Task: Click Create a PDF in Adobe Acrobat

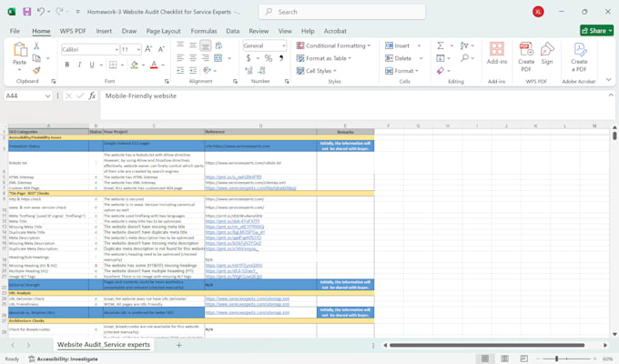Action: 579,56
